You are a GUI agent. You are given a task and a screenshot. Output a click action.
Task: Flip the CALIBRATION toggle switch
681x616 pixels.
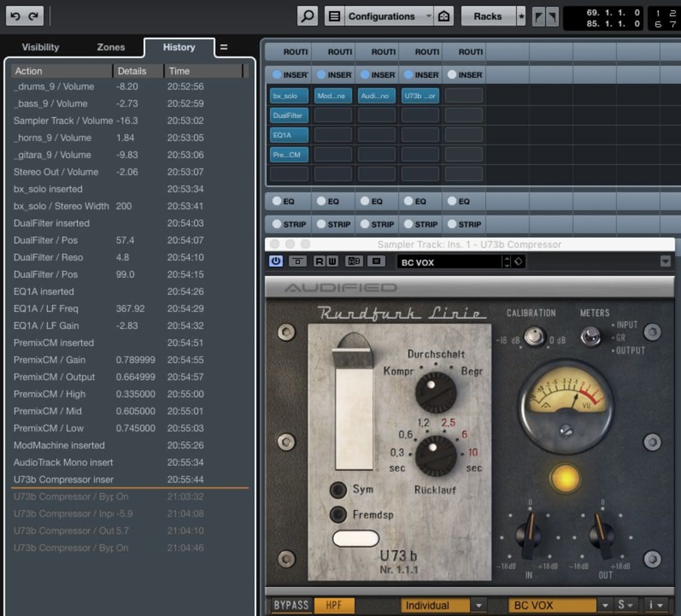(534, 337)
